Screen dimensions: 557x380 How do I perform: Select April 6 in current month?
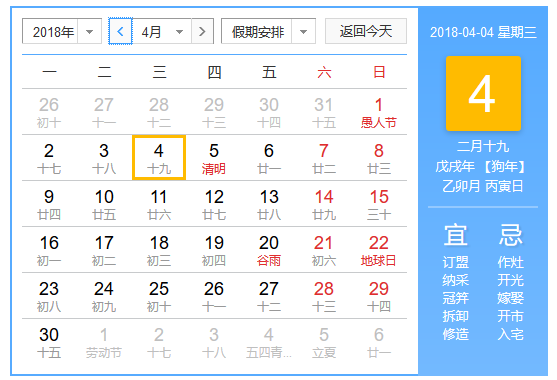click(x=269, y=158)
